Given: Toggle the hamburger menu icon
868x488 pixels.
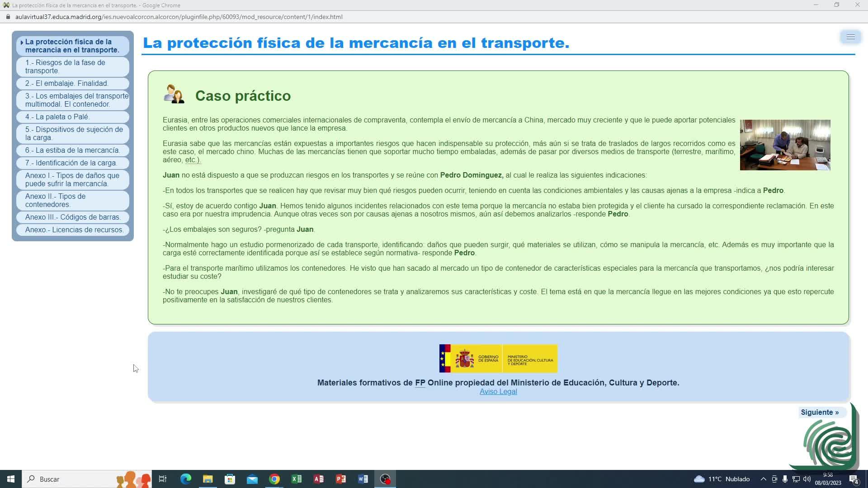Looking at the screenshot, I should [850, 37].
